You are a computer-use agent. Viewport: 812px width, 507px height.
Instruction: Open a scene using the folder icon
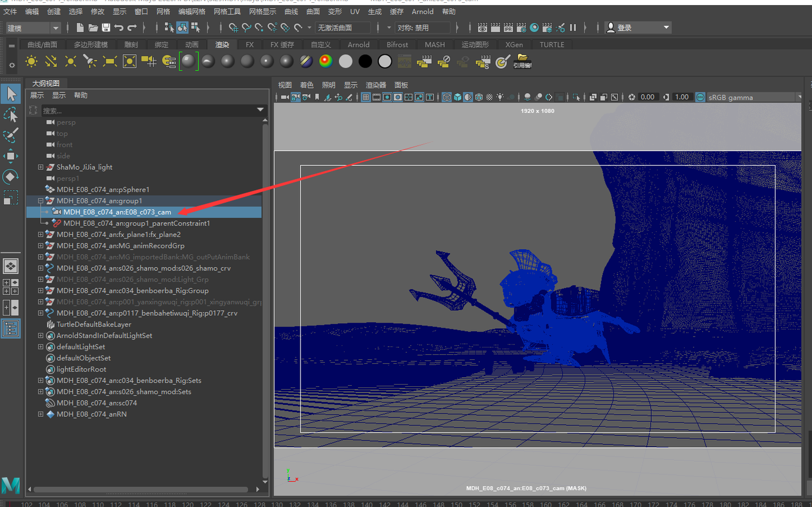(93, 28)
